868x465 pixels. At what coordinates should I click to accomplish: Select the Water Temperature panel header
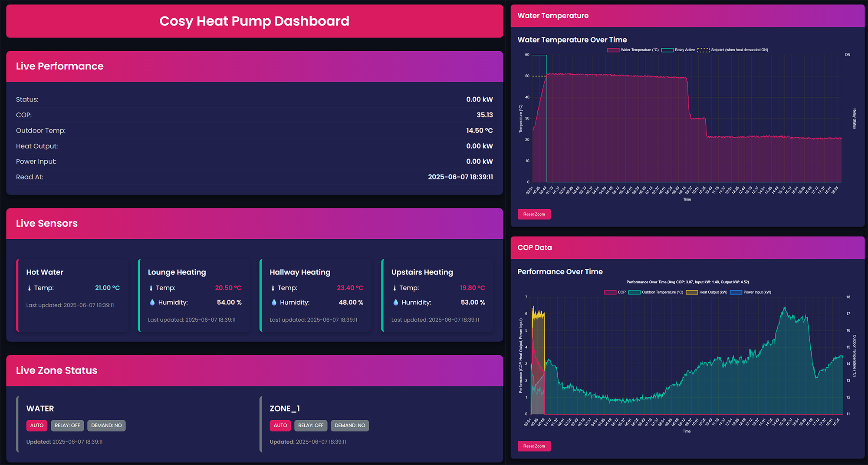click(688, 16)
